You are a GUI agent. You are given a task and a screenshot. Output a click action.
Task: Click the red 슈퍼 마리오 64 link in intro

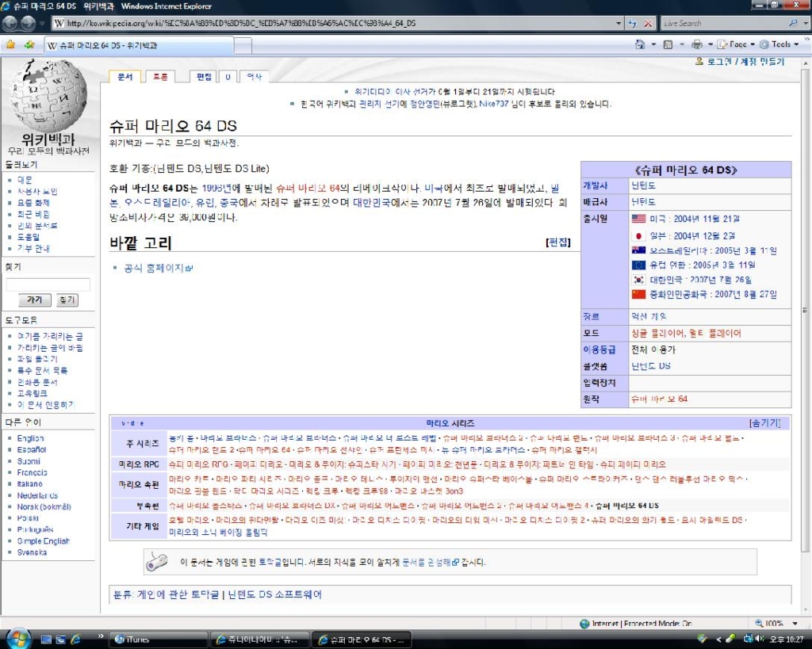pos(308,189)
